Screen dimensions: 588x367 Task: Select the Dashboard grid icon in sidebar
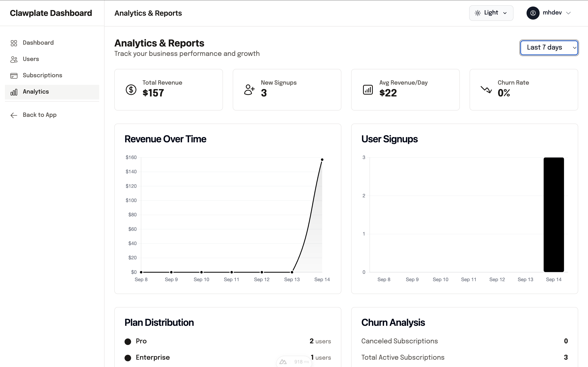click(x=14, y=43)
